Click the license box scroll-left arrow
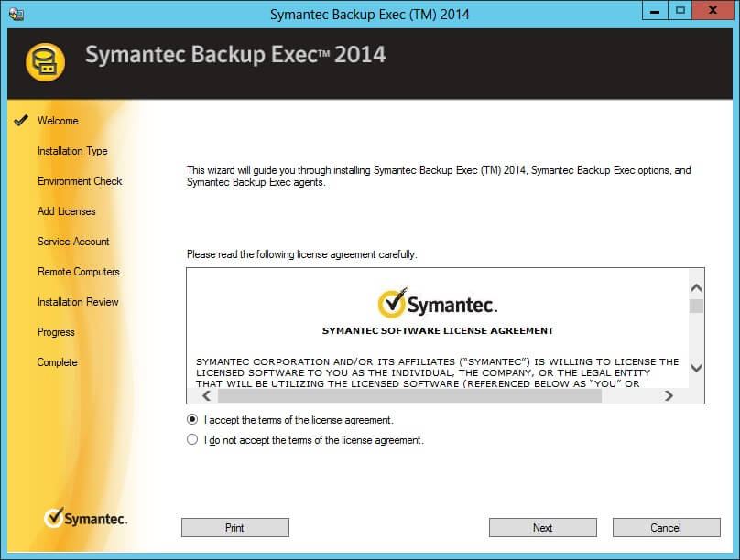 (x=206, y=395)
